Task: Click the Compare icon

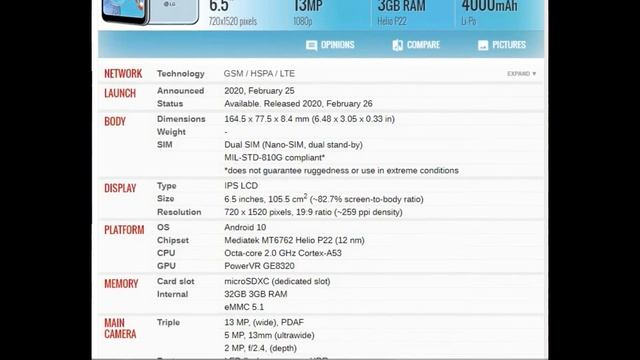Action: (398, 45)
